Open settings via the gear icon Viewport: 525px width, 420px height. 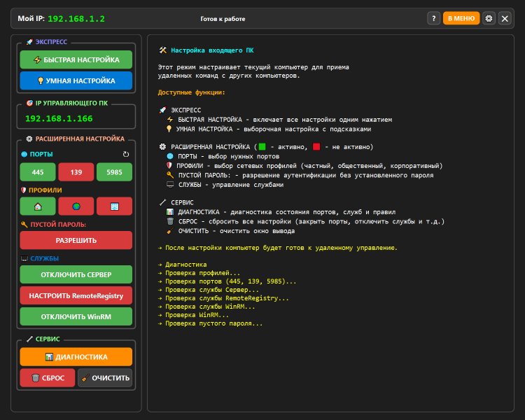point(489,18)
